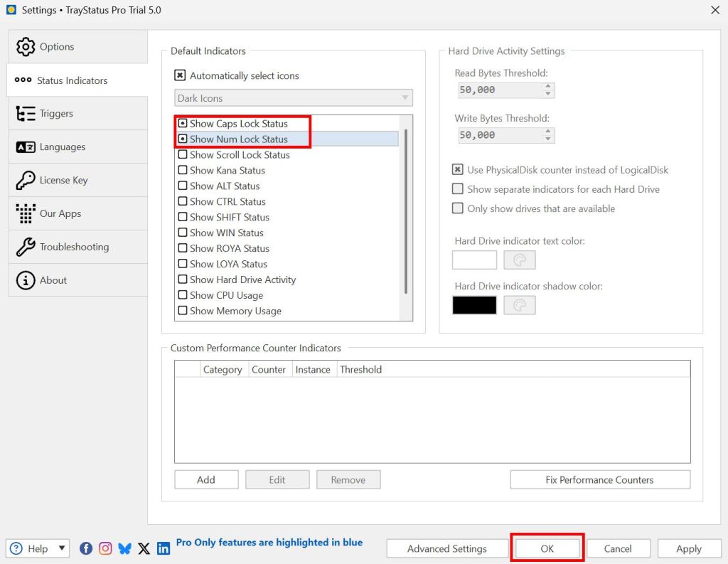Screen dimensions: 728x564
Task: Click the OK button
Action: point(547,548)
